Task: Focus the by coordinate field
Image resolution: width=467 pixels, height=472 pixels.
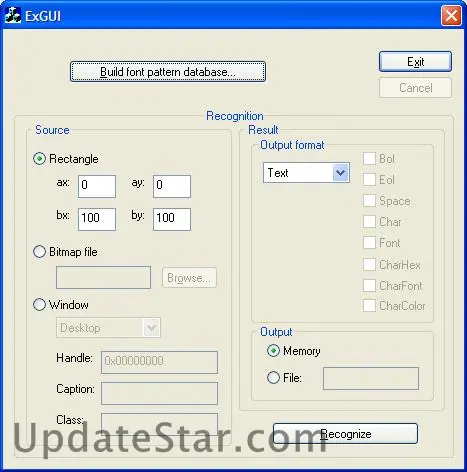Action: (172, 219)
